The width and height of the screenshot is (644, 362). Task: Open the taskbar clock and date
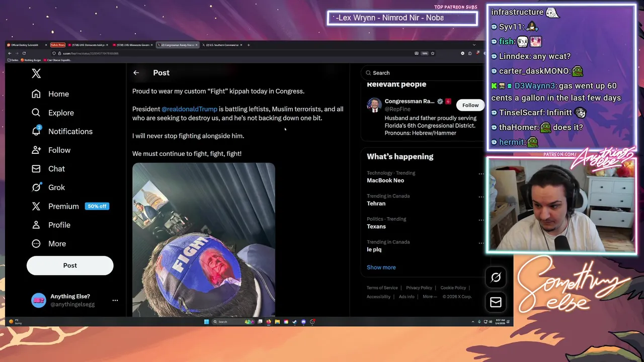pyautogui.click(x=500, y=322)
